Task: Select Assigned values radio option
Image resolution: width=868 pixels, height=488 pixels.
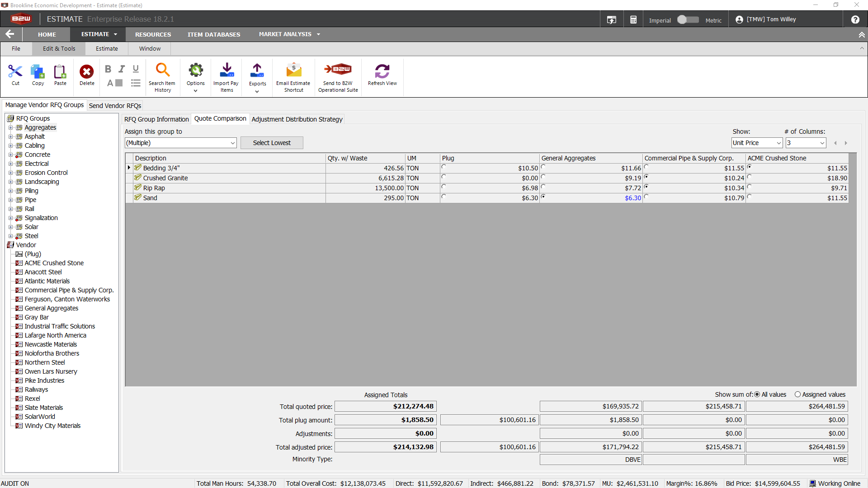Action: click(797, 394)
